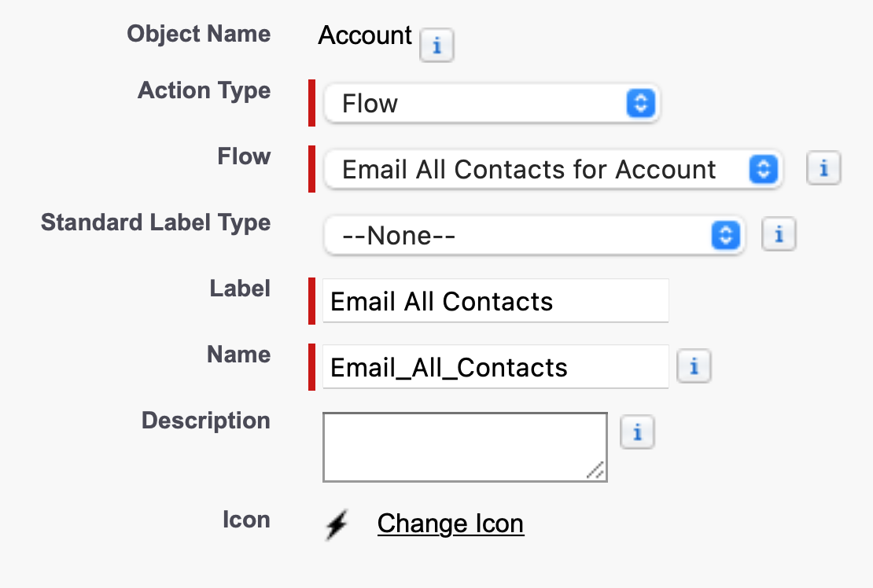The height and width of the screenshot is (588, 873).
Task: Open the Action Type dropdown
Action: point(492,103)
